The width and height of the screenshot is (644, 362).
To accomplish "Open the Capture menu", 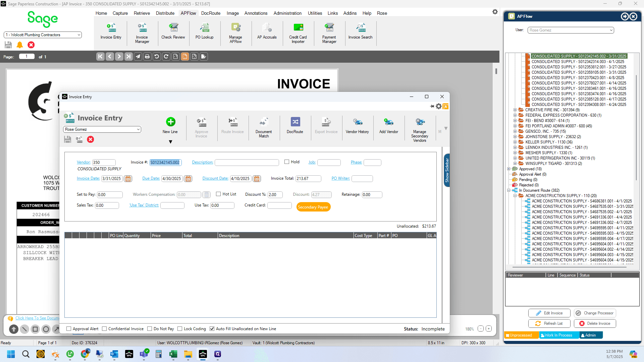I will point(120,13).
